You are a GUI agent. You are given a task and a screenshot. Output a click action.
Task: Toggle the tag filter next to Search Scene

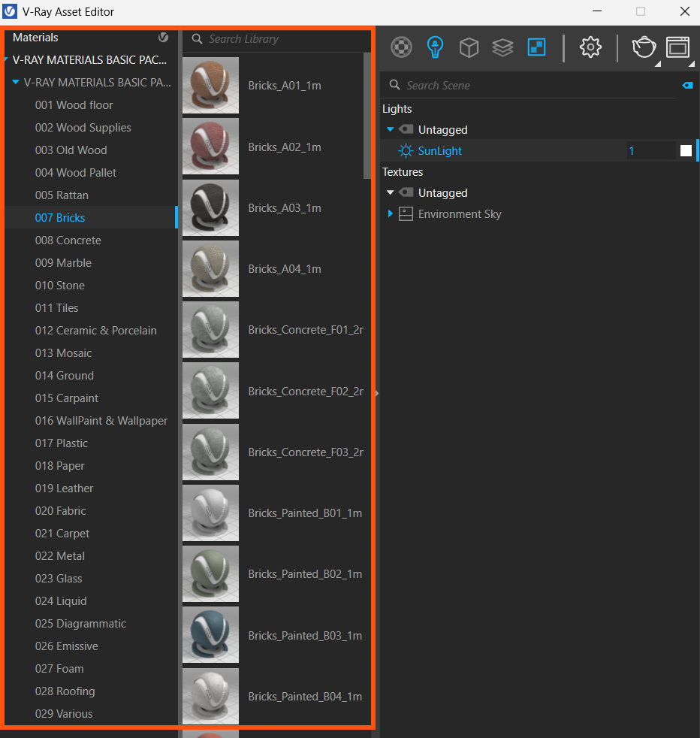pyautogui.click(x=687, y=86)
